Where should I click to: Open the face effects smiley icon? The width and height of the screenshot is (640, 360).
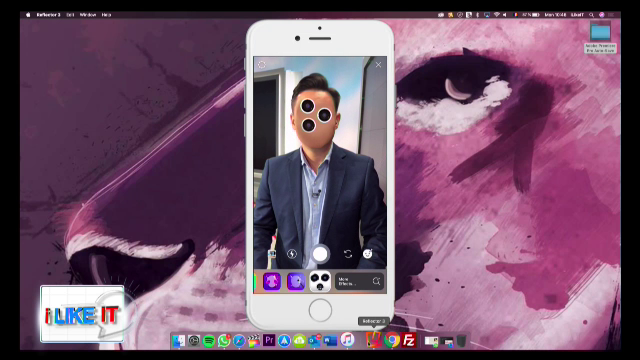point(368,254)
